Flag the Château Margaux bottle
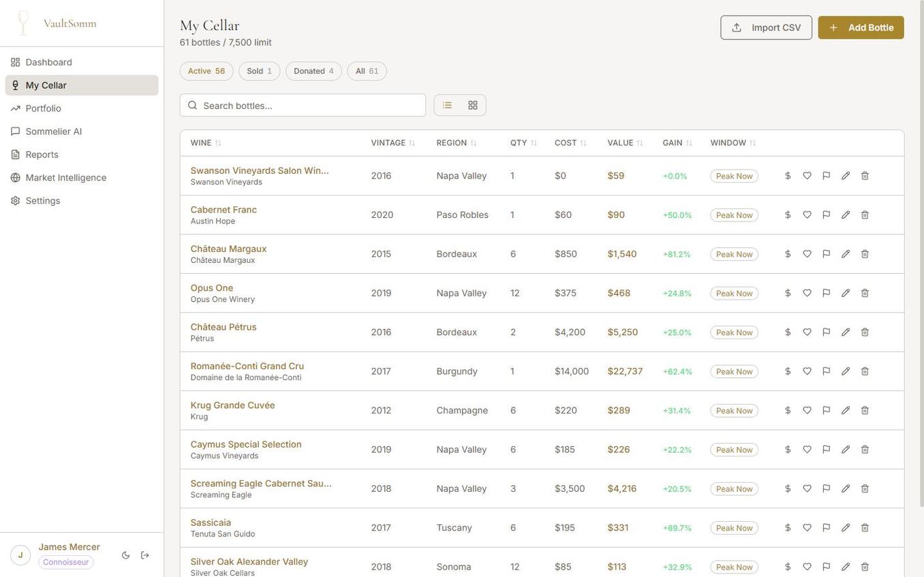Viewport: 924px width, 577px height. 827,254
